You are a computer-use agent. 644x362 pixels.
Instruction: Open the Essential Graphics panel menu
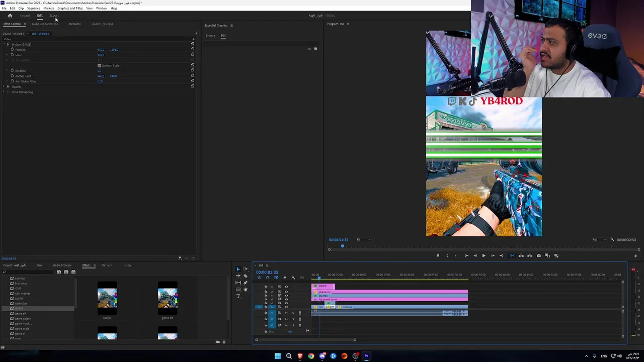click(x=231, y=26)
